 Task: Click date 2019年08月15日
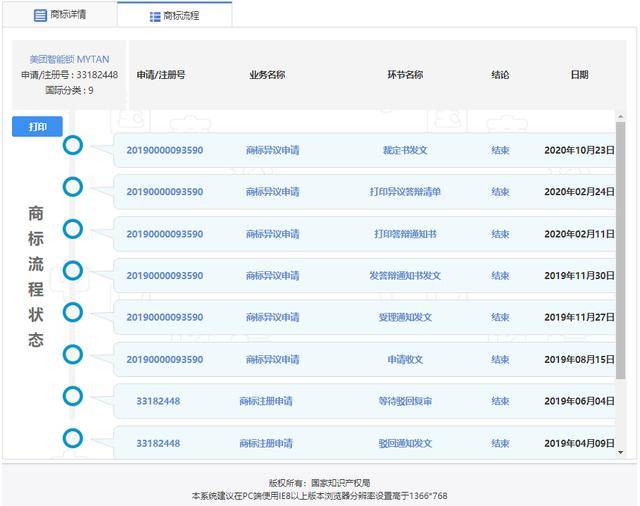[579, 360]
